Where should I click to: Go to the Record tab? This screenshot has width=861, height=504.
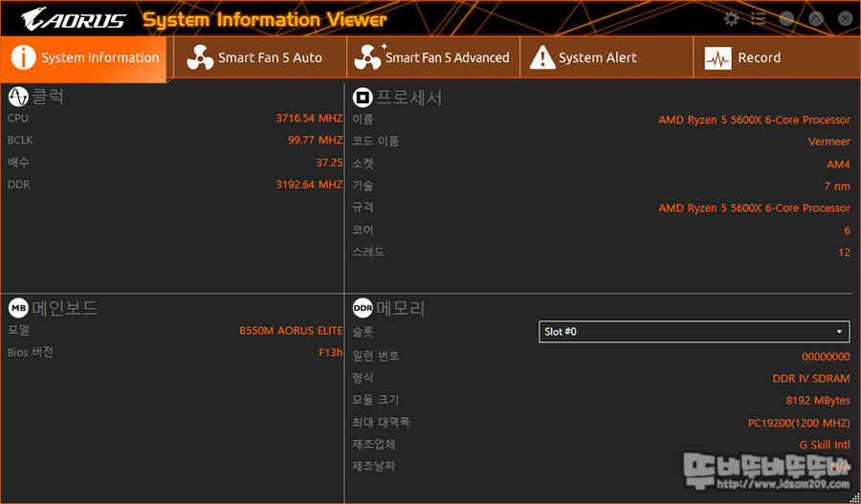coord(777,57)
